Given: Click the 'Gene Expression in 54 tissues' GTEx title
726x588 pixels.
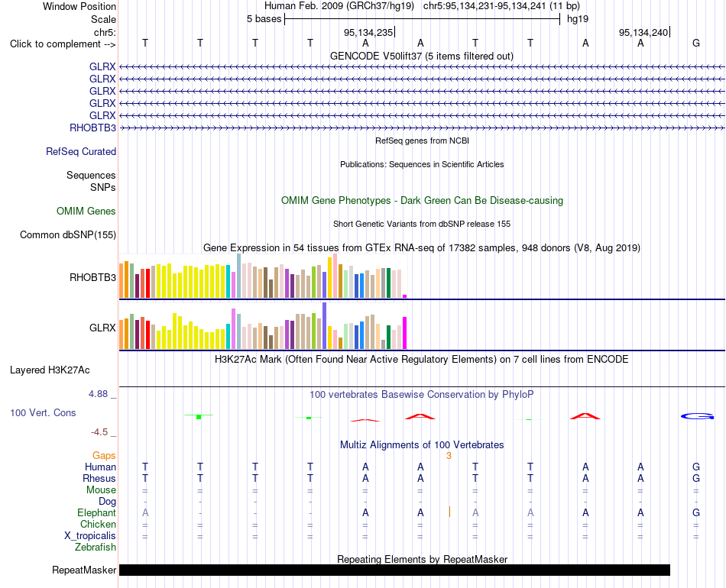Looking at the screenshot, I should pyautogui.click(x=422, y=247).
